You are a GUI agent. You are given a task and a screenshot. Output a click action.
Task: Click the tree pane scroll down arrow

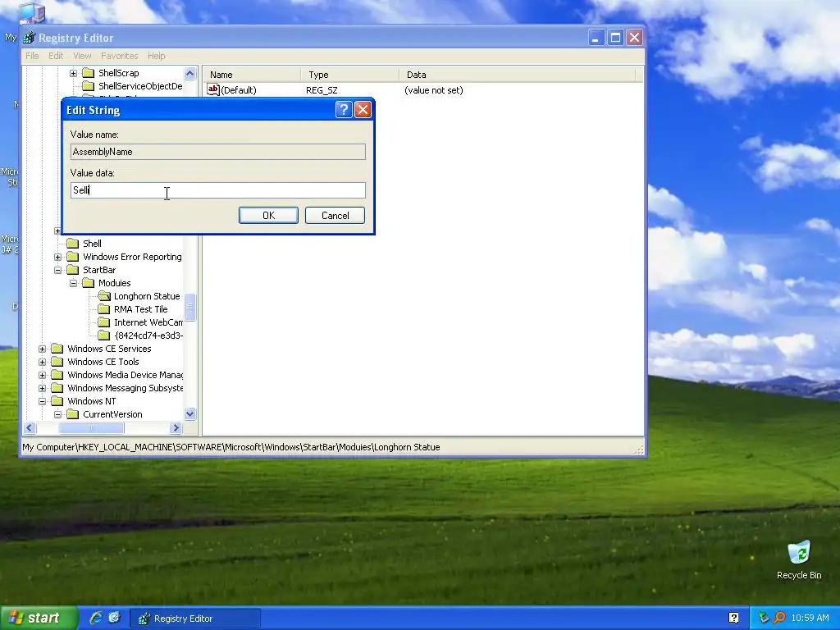[190, 414]
